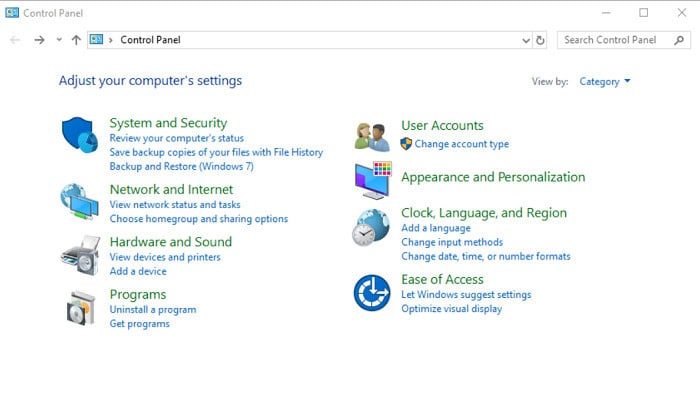Select Backup and Restore (Windows 7)
700x411 pixels.
(182, 166)
